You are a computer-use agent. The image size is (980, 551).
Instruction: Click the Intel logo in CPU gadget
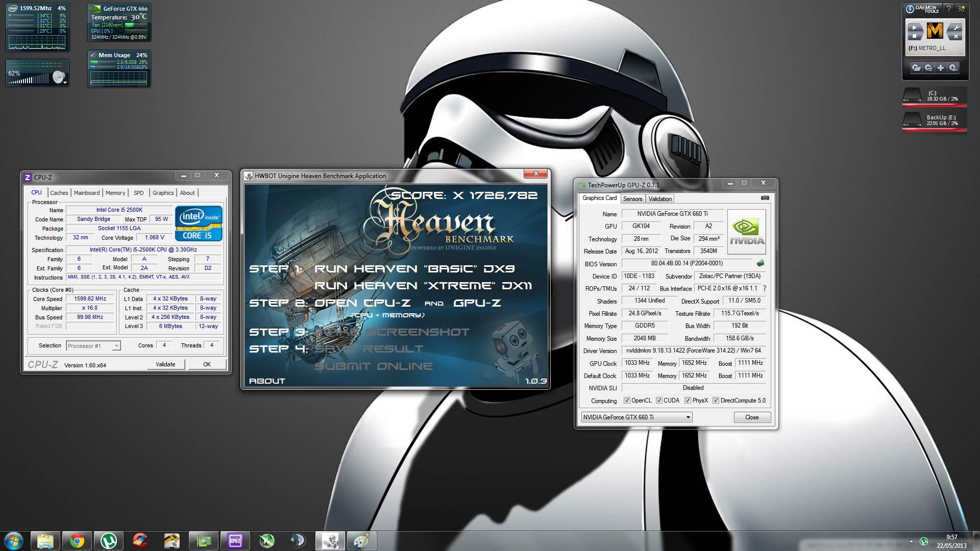pos(13,9)
